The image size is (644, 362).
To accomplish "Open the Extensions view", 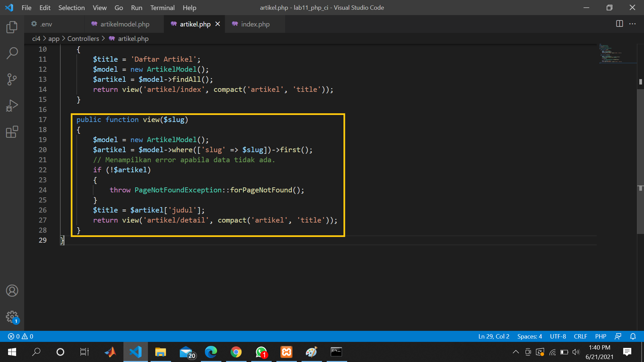I will click(12, 132).
